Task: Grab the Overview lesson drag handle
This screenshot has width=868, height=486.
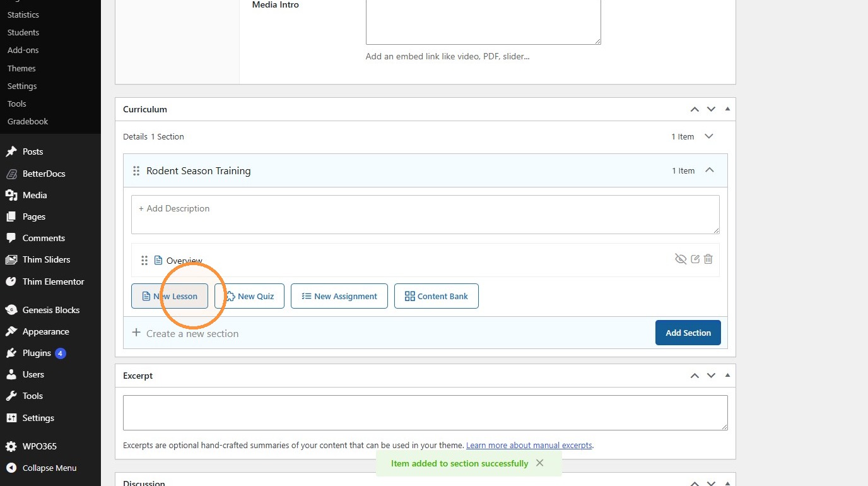Action: (x=144, y=260)
